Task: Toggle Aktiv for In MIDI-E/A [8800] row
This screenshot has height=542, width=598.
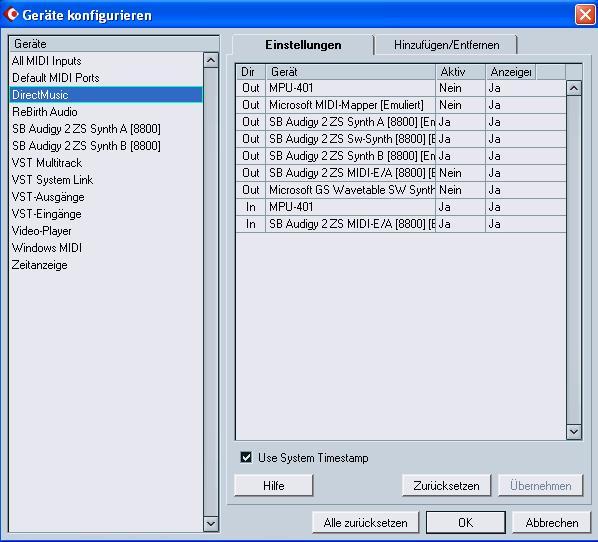Action: click(x=460, y=224)
